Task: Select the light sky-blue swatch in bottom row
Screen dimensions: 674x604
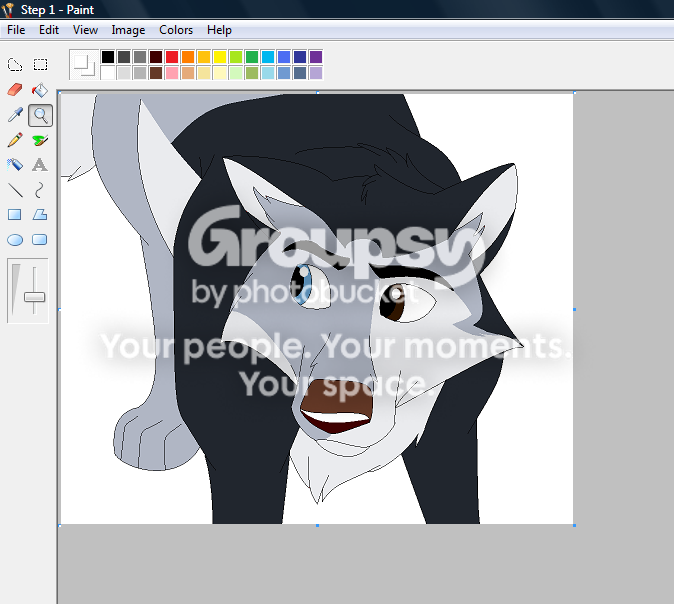Action: pos(268,73)
